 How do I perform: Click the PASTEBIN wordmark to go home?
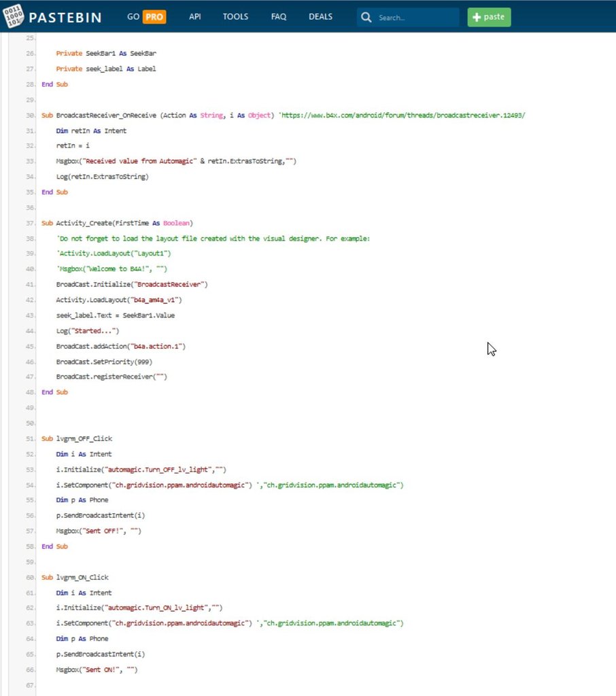tap(65, 16)
